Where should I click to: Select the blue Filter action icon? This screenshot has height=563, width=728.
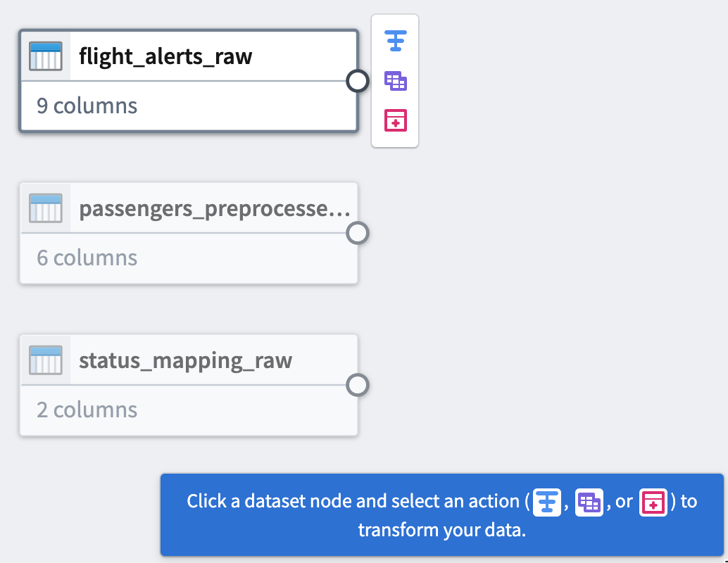[395, 41]
